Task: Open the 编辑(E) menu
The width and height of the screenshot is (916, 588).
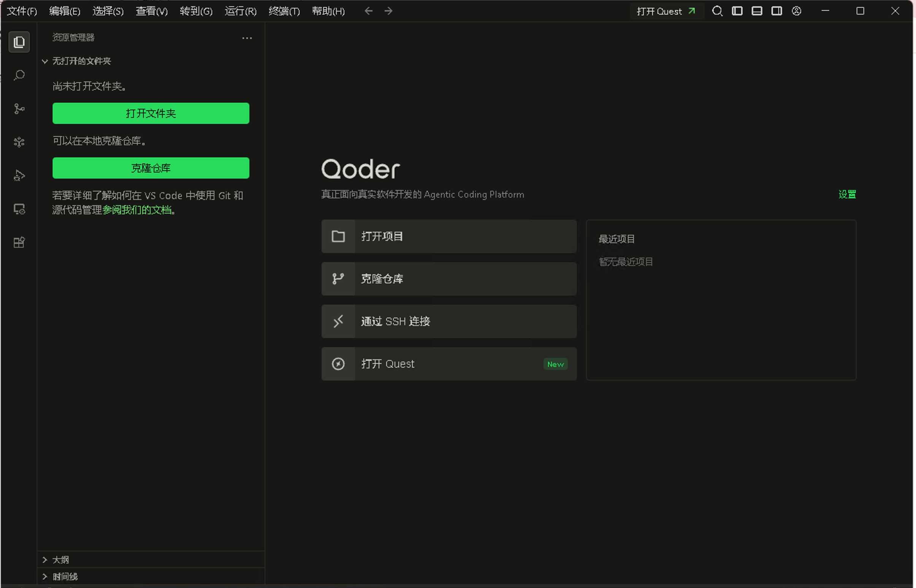Action: [x=65, y=11]
